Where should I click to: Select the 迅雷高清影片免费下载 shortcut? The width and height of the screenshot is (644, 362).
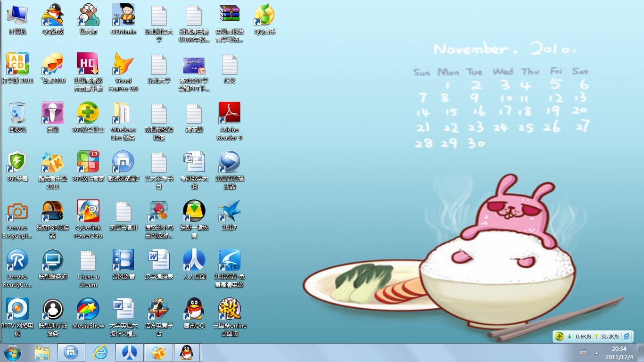coord(88,72)
